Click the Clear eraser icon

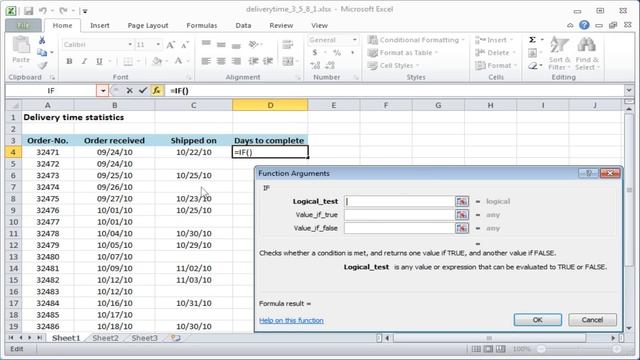click(x=532, y=66)
